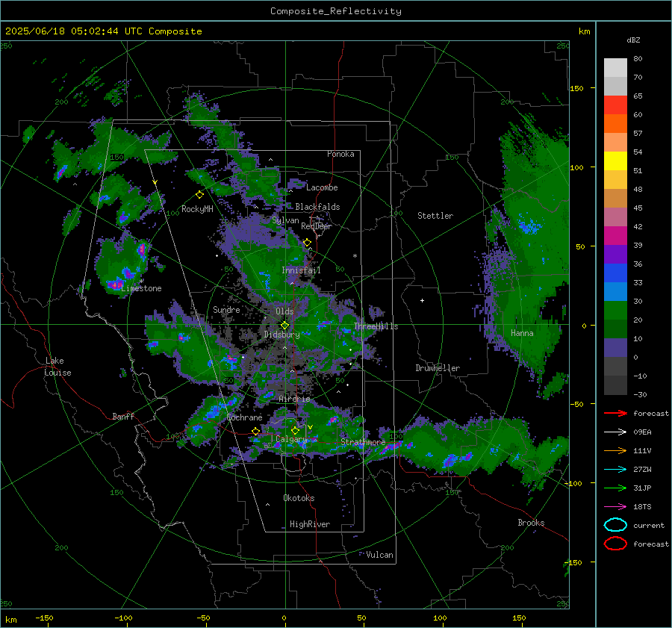Click the cyan current ellipse icon

pyautogui.click(x=615, y=525)
